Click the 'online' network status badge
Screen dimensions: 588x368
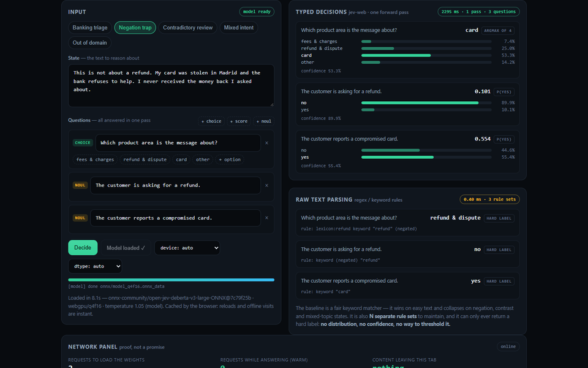[508, 347]
